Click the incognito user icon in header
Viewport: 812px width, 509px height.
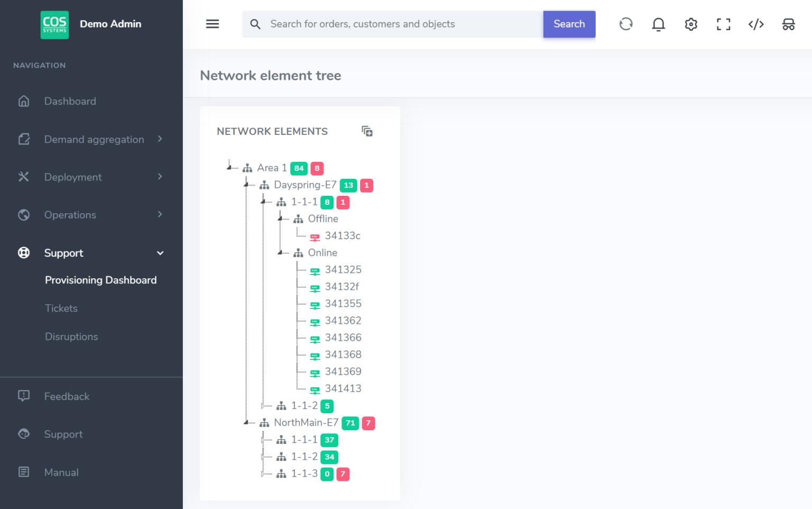click(x=788, y=24)
